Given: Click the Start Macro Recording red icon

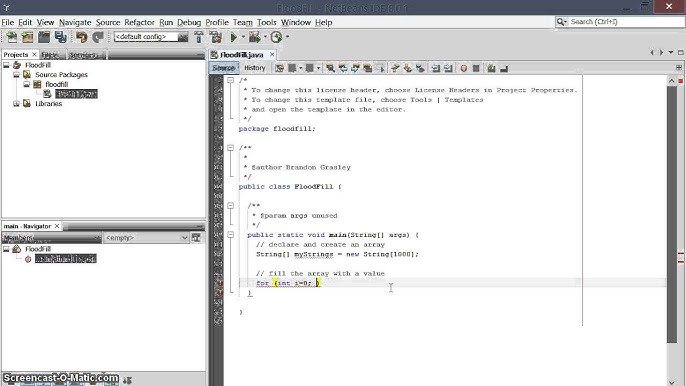Looking at the screenshot, I should pos(464,68).
